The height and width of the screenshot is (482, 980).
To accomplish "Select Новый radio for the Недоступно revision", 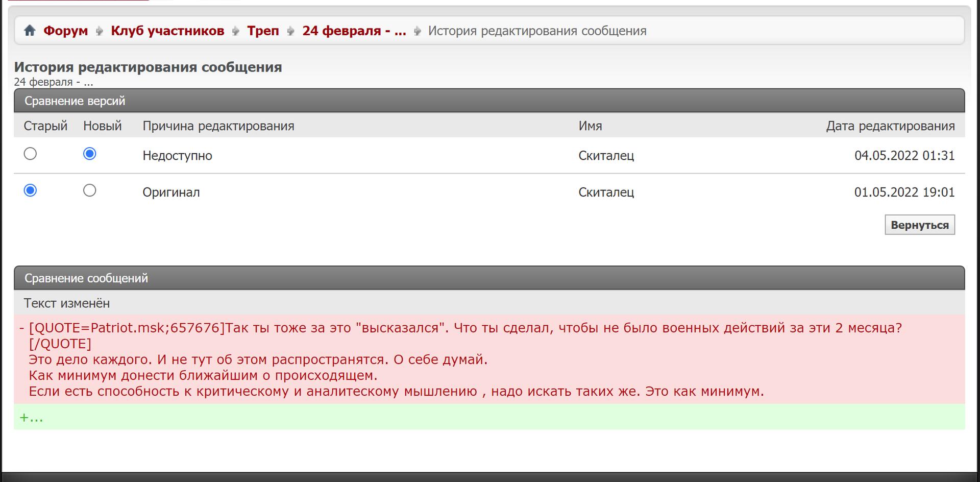I will (x=90, y=154).
